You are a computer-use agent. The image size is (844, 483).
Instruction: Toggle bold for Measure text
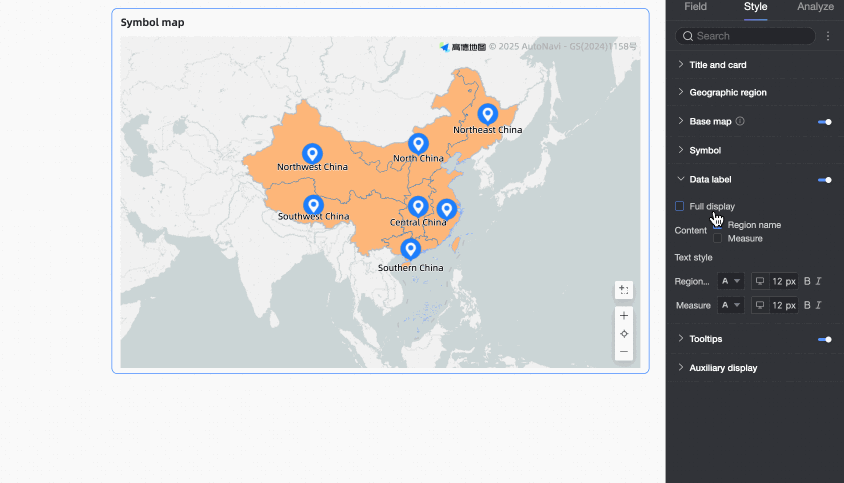(x=807, y=305)
